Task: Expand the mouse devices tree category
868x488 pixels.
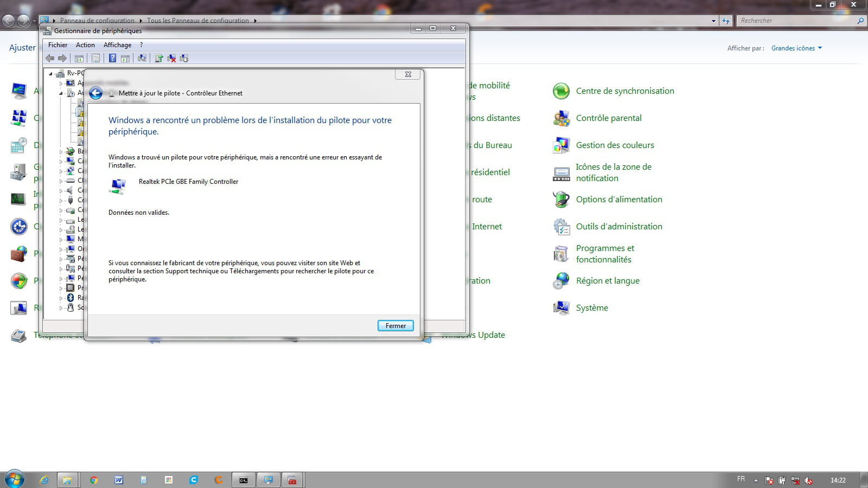Action: (61, 307)
